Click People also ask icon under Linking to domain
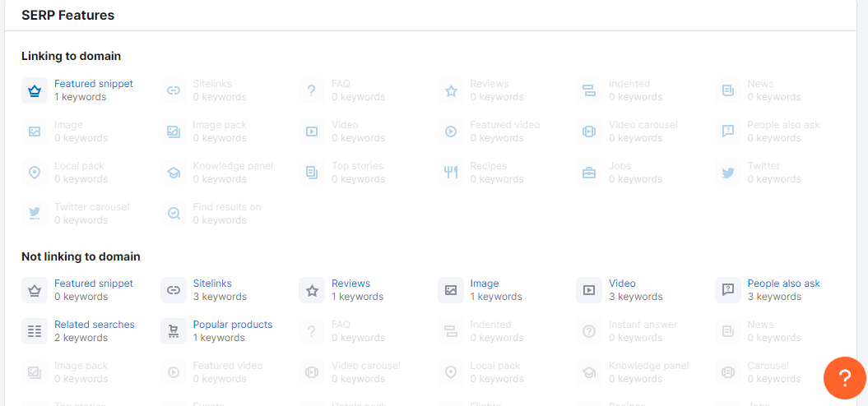The width and height of the screenshot is (868, 406). pyautogui.click(x=728, y=131)
